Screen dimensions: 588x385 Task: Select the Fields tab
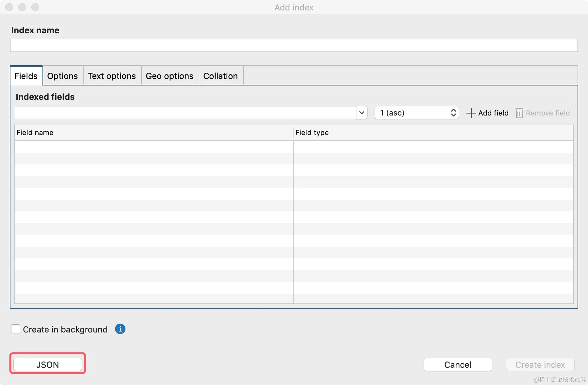(26, 76)
